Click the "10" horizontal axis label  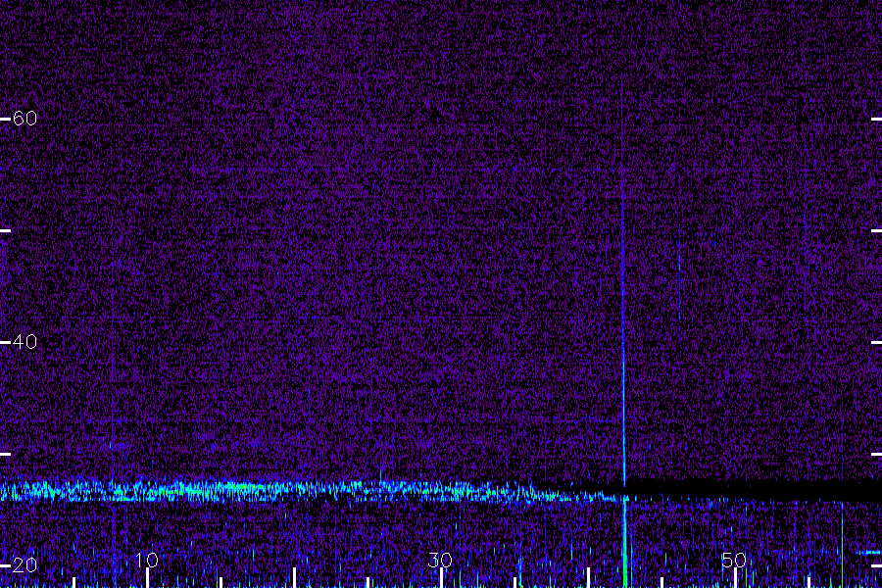[147, 560]
